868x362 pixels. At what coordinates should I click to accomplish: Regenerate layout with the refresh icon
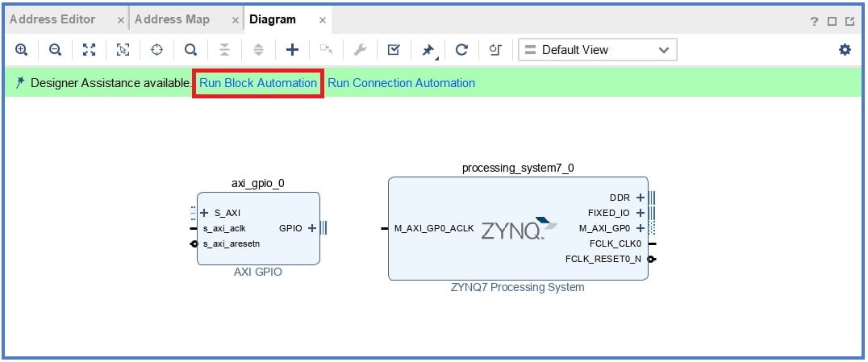click(x=461, y=50)
